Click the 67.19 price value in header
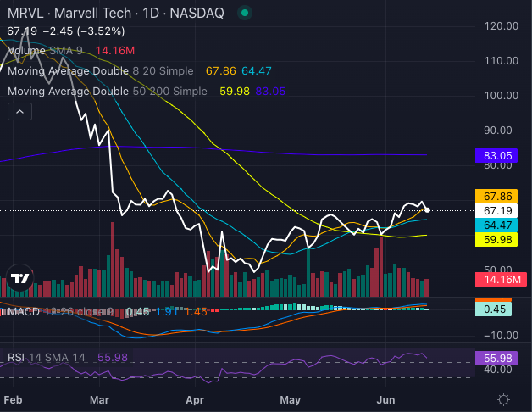The height and width of the screenshot is (412, 532). (22, 31)
